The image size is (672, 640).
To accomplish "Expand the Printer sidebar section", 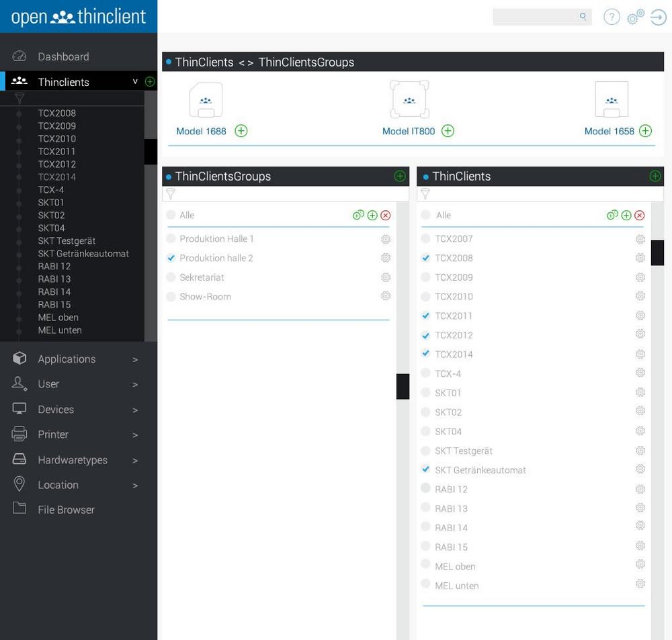I will (x=135, y=435).
